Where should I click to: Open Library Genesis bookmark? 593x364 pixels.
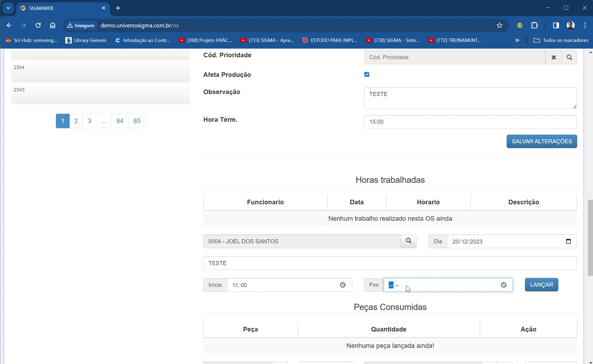pos(86,40)
